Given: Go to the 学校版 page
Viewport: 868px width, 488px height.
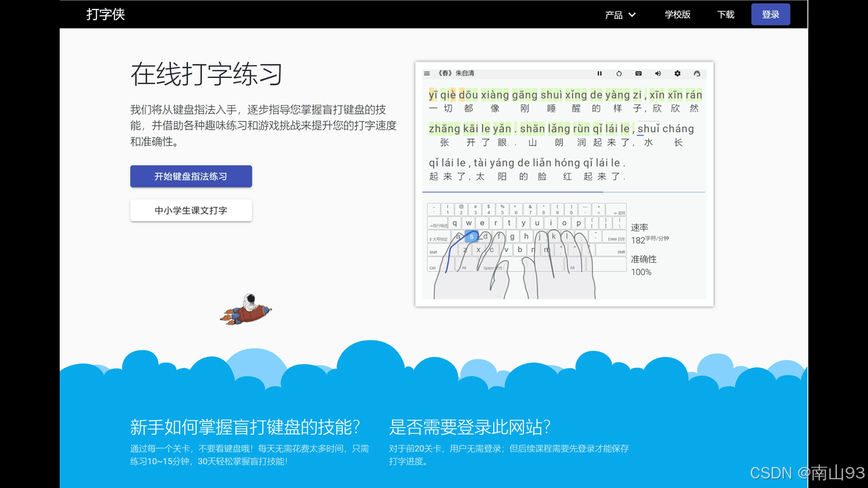Looking at the screenshot, I should [677, 14].
